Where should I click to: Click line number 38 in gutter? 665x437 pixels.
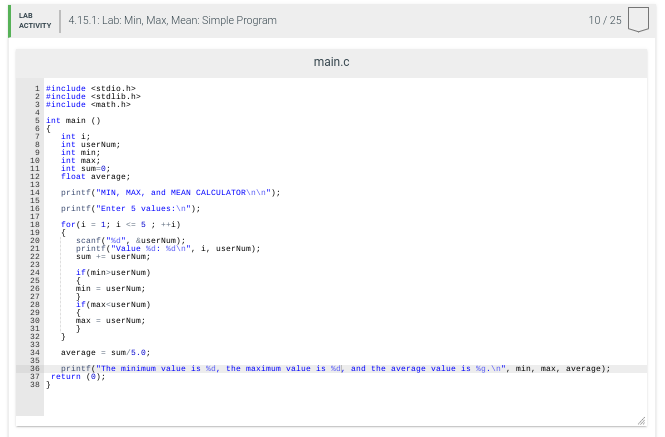[x=35, y=385]
